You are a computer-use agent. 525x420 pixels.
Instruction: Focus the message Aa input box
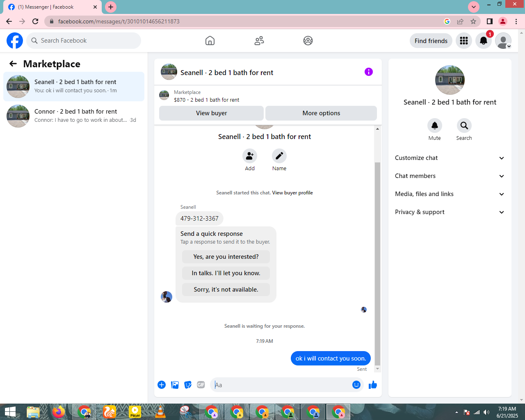(x=281, y=385)
